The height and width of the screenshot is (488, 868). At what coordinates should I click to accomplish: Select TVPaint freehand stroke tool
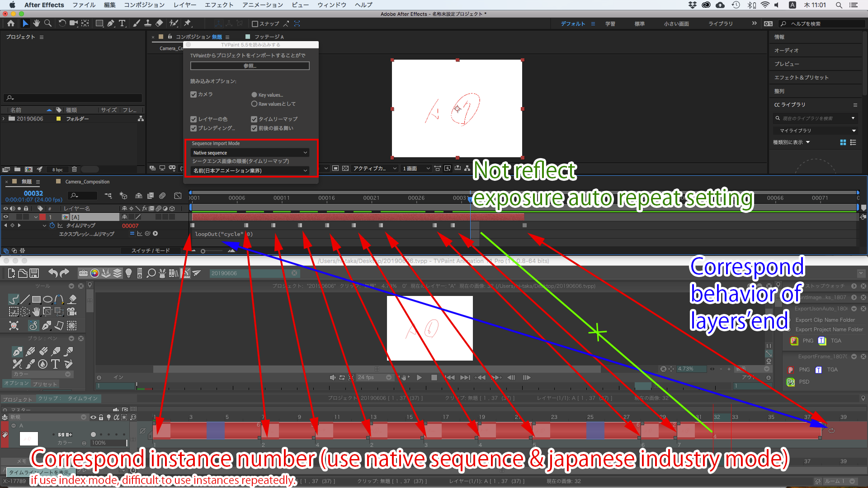[14, 299]
